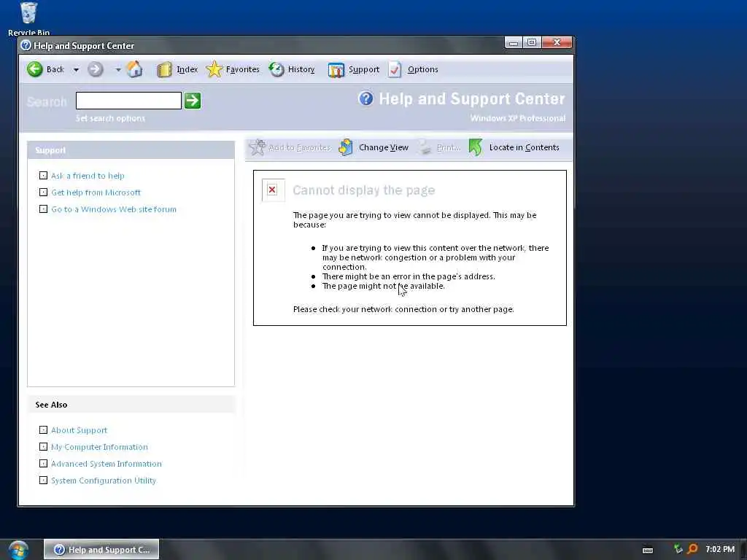747x560 pixels.
Task: Click bullet box beside About Support
Action: [x=43, y=430]
